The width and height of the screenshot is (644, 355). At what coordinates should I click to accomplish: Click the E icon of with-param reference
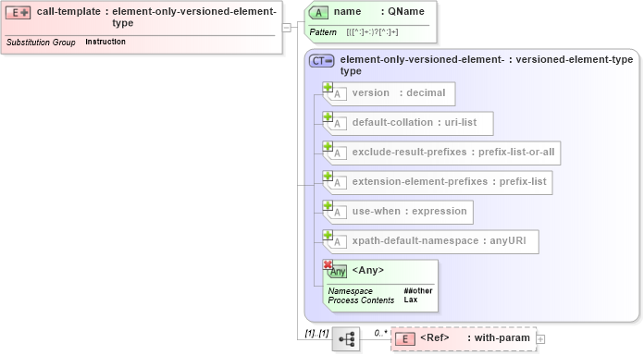(x=405, y=339)
